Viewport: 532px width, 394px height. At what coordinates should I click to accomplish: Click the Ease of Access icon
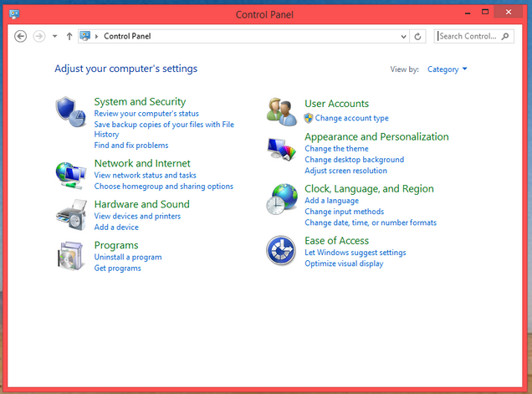coord(281,250)
